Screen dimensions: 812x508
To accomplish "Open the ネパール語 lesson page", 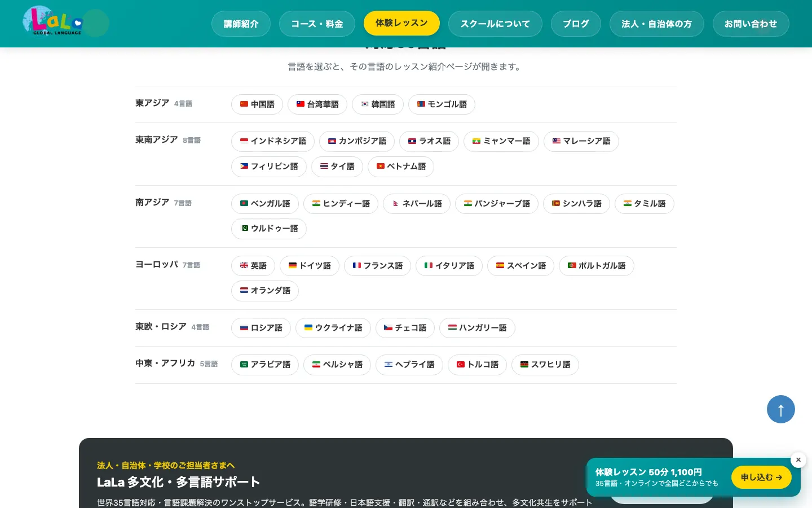I will tap(417, 204).
